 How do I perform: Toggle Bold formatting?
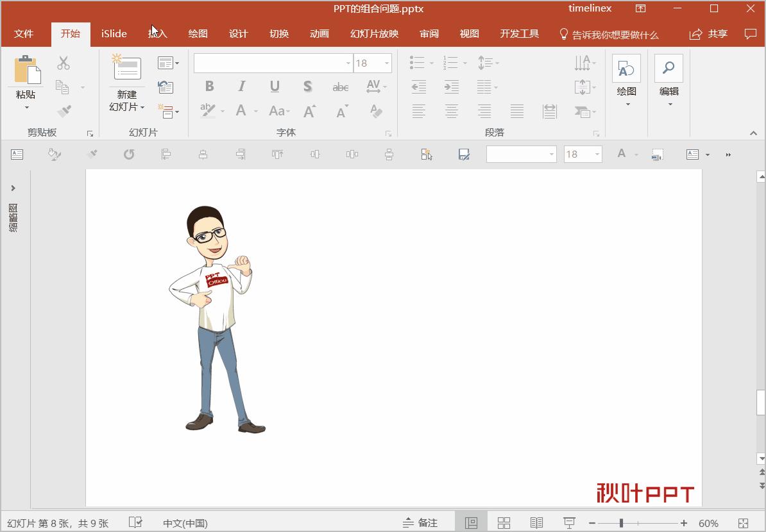pyautogui.click(x=209, y=87)
